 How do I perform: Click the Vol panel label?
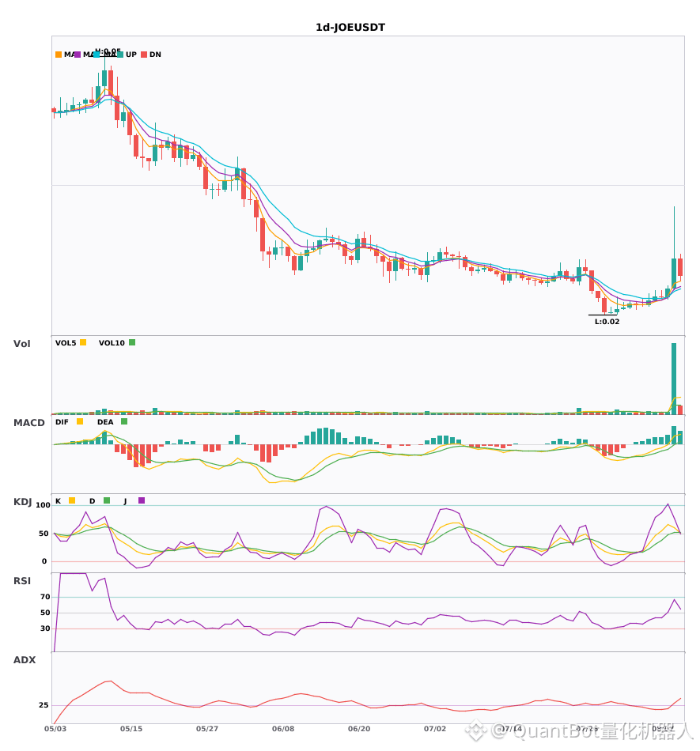point(21,344)
